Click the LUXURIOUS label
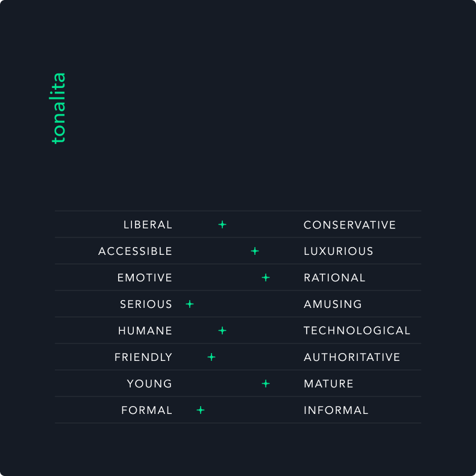The image size is (476, 476). tap(338, 251)
